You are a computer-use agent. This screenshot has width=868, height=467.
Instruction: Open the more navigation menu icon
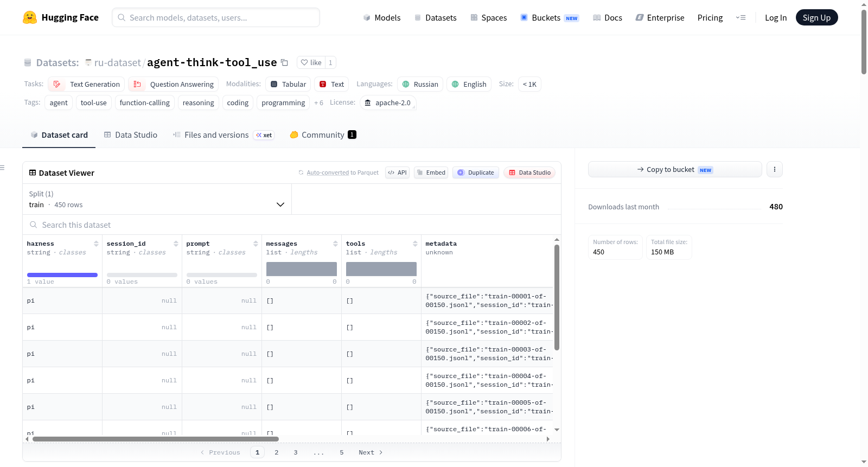(x=741, y=17)
